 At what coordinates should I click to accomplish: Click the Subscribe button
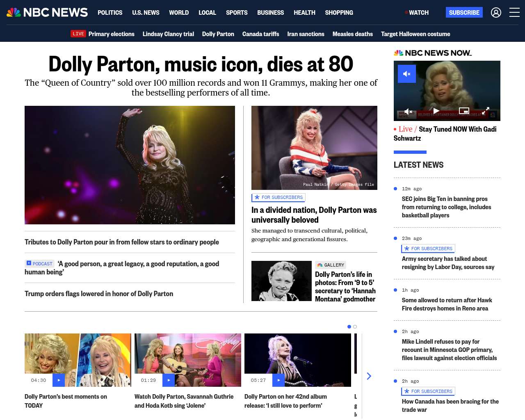click(464, 12)
